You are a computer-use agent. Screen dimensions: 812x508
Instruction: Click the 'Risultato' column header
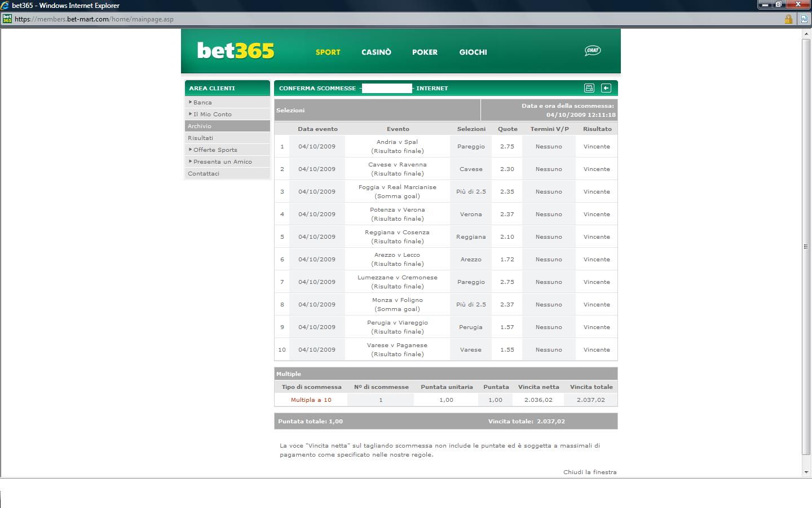pyautogui.click(x=597, y=129)
